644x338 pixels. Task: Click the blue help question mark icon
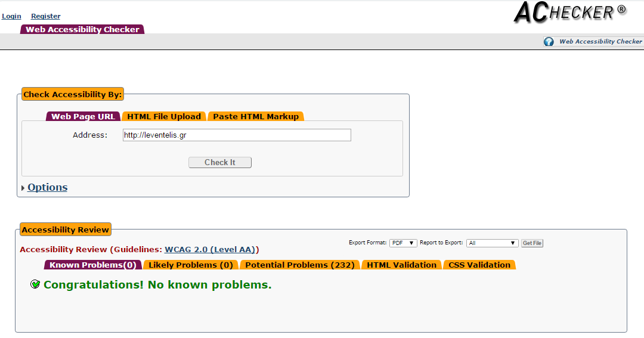coord(549,42)
